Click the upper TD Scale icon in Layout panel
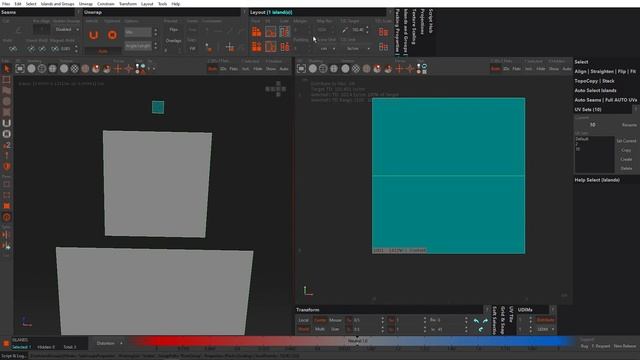This screenshot has height=360, width=640. [x=383, y=31]
